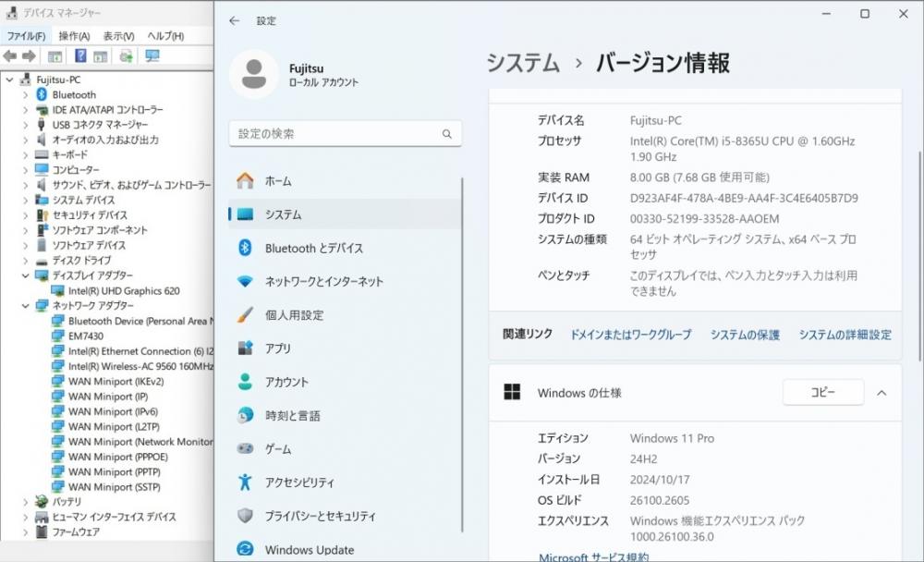Open ゲーム settings page
This screenshot has height=562, width=924.
(x=345, y=449)
